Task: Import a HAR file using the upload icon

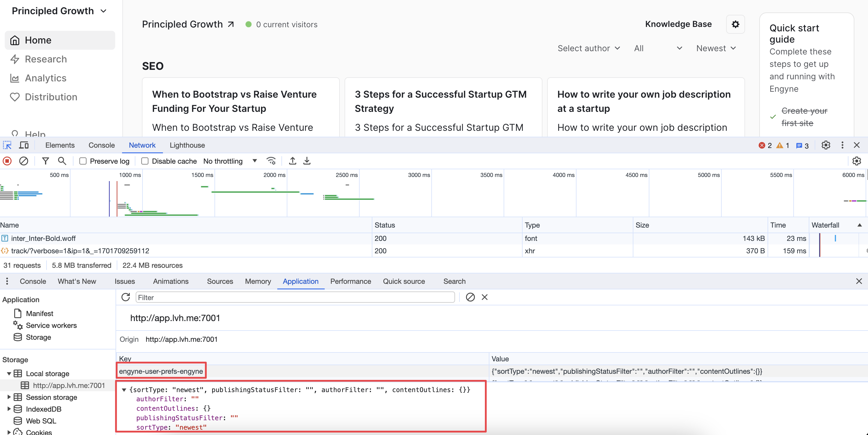Action: click(x=292, y=161)
